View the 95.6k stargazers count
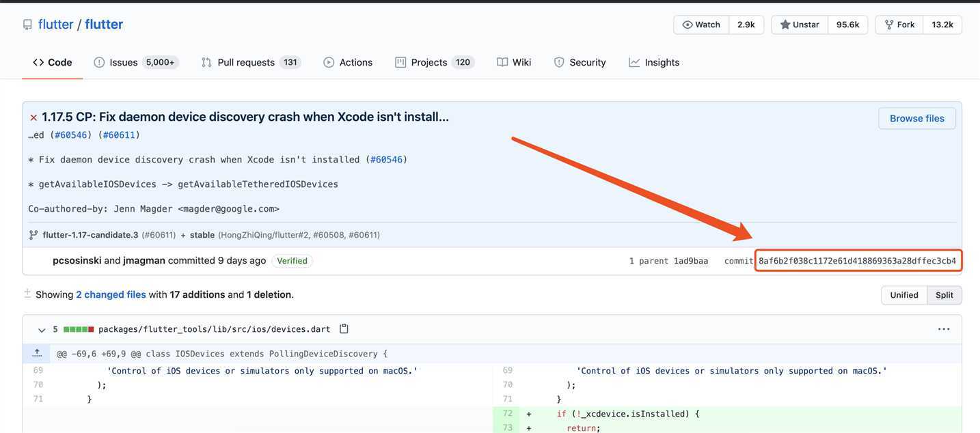 pyautogui.click(x=848, y=25)
